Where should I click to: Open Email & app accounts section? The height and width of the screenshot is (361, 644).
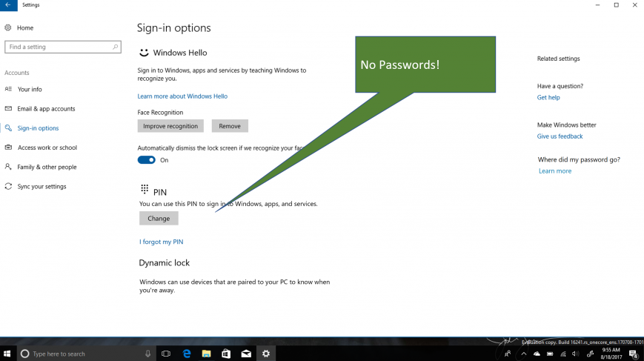point(46,109)
